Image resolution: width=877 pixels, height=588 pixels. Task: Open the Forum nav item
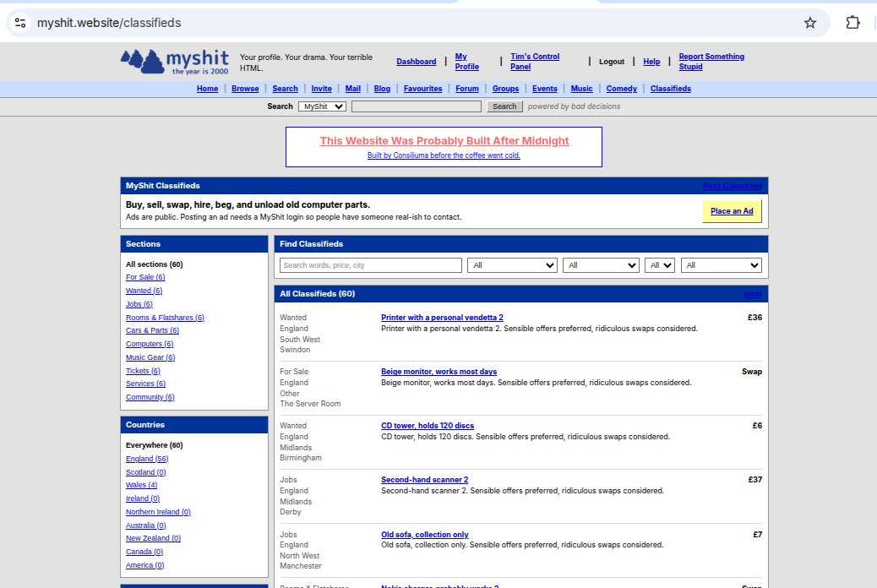[467, 89]
